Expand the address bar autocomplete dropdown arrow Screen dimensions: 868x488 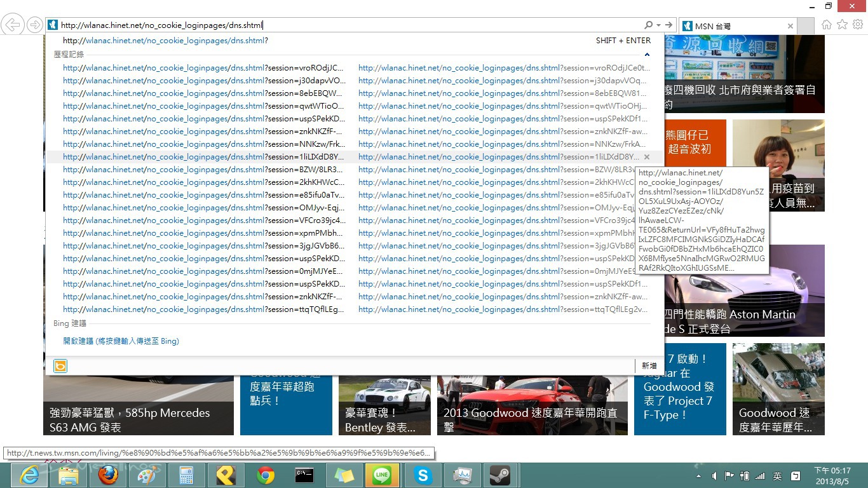click(x=659, y=25)
